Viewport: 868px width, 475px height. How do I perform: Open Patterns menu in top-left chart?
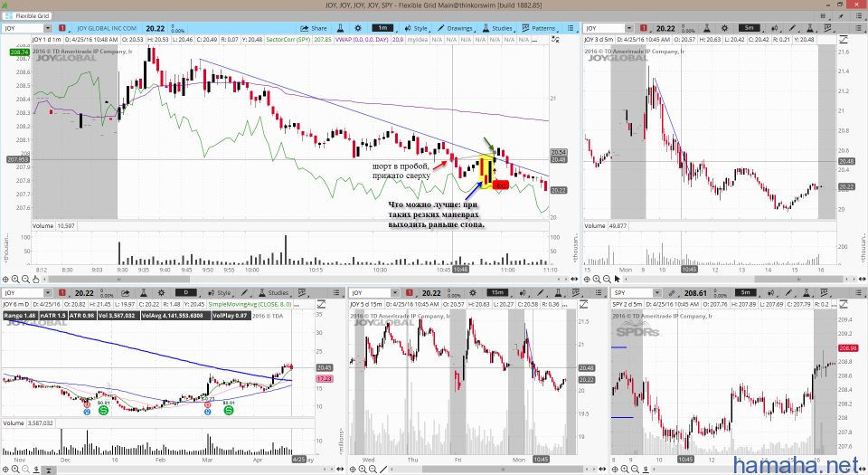point(538,28)
